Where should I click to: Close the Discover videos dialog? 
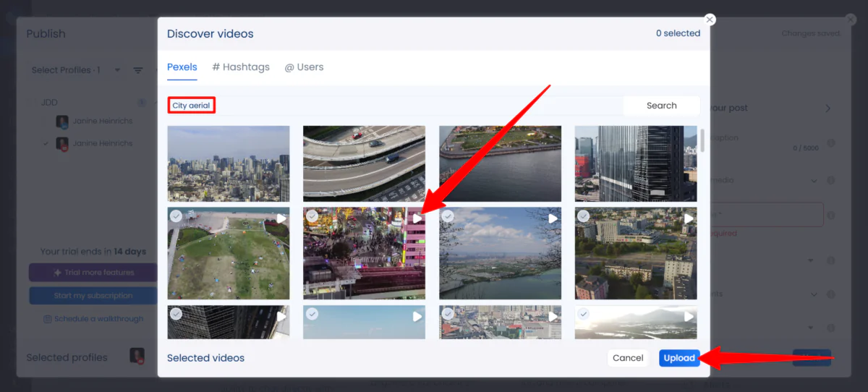[x=710, y=20]
